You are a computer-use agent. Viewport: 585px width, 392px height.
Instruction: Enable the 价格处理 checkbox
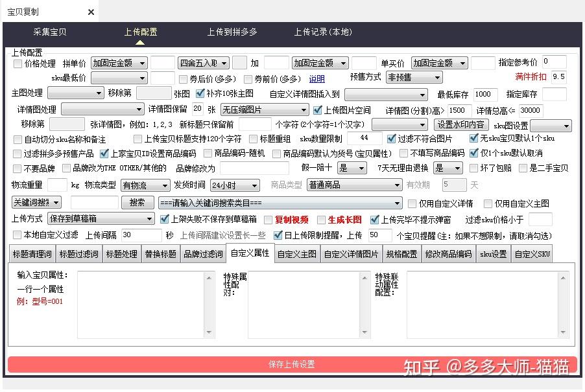[18, 63]
